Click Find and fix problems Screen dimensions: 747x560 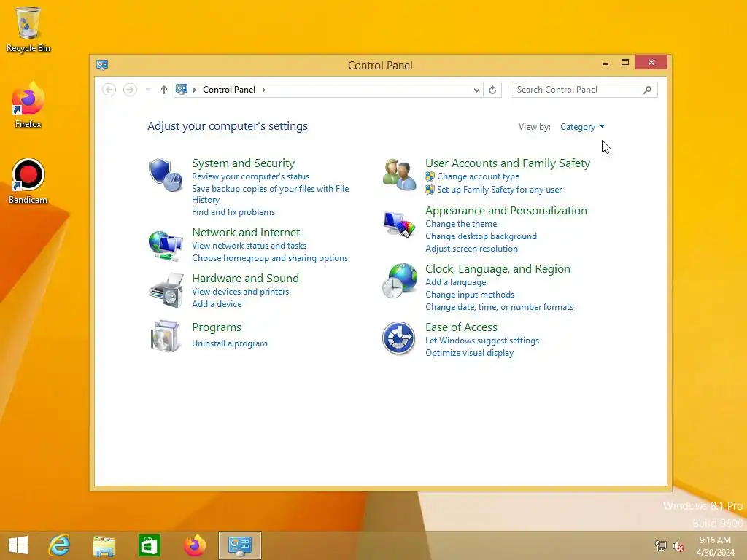[x=233, y=212]
